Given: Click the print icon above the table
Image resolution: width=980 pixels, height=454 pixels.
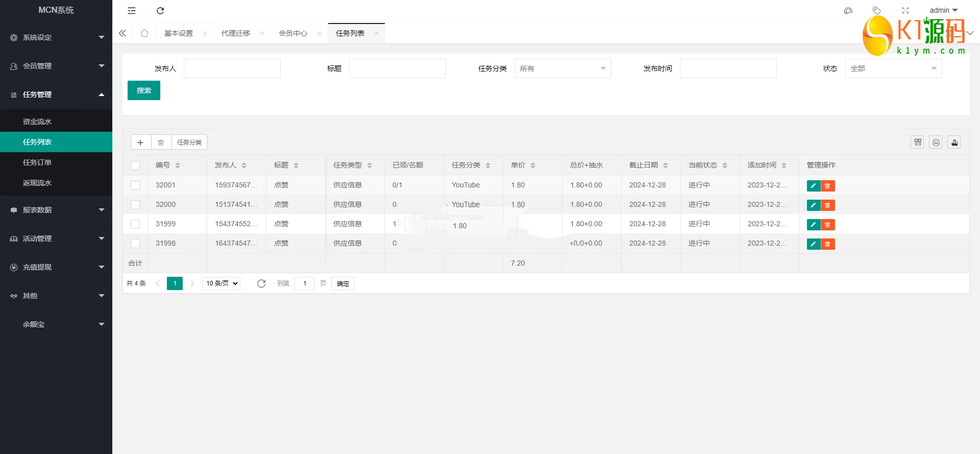Looking at the screenshot, I should click(x=936, y=142).
